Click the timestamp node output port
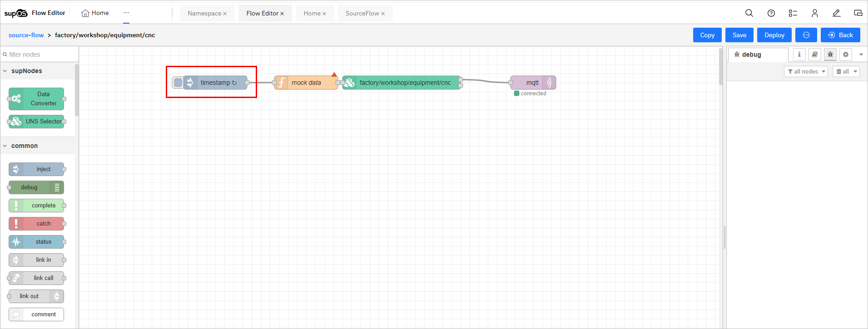Image resolution: width=868 pixels, height=329 pixels. [247, 83]
